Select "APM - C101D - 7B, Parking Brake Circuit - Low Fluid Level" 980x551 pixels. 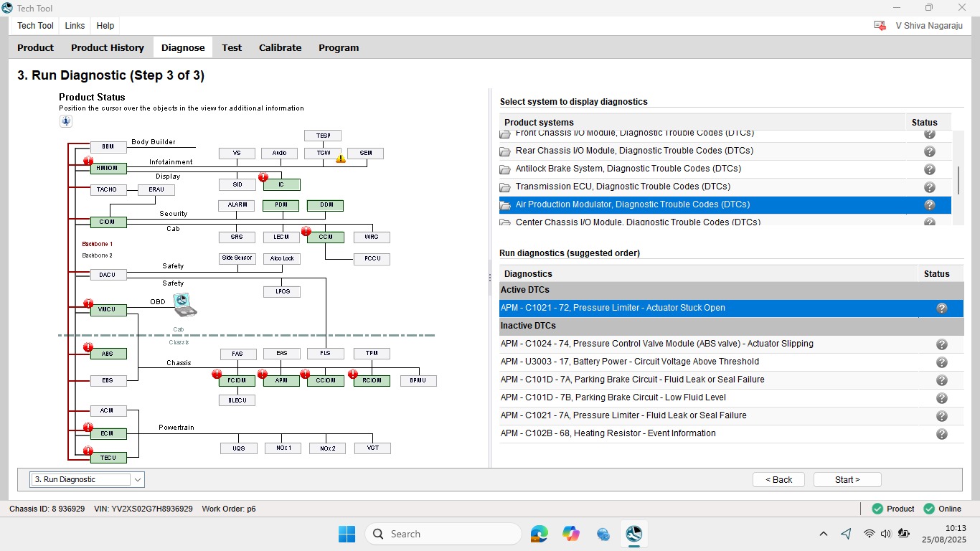click(731, 398)
